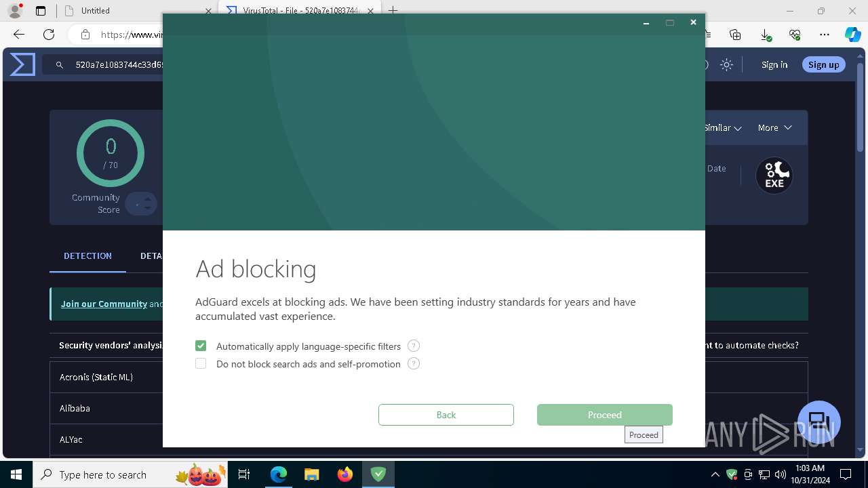Screen dimensions: 868x488
Task: Open help icon for search ads option
Action: pyautogui.click(x=414, y=363)
